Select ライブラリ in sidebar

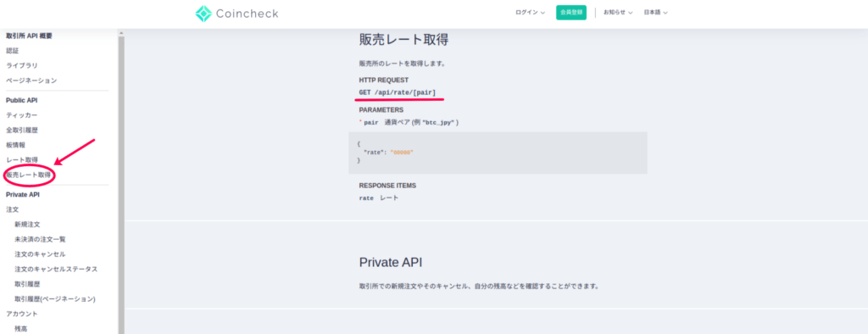[22, 65]
